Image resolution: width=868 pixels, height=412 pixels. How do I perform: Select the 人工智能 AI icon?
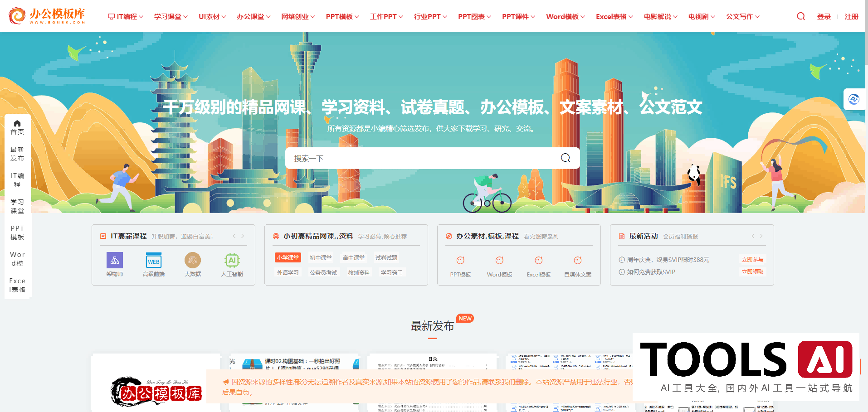click(x=232, y=260)
